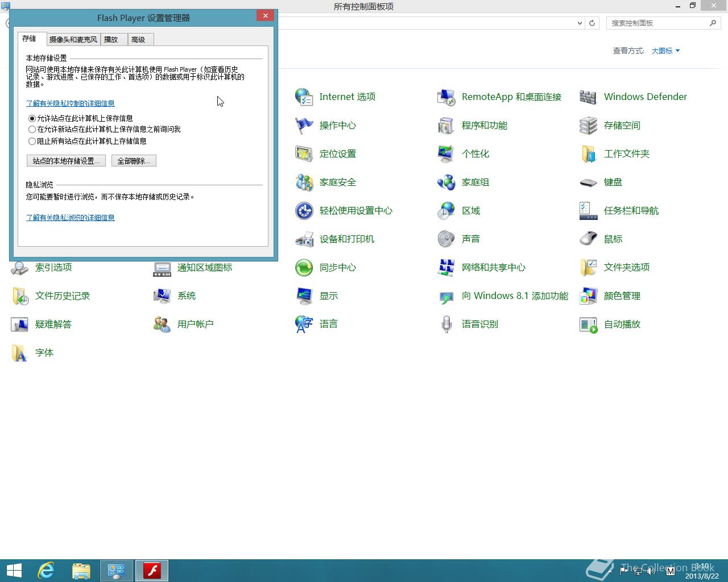This screenshot has height=582, width=728.
Task: Open the 个性化 icon
Action: coord(446,153)
